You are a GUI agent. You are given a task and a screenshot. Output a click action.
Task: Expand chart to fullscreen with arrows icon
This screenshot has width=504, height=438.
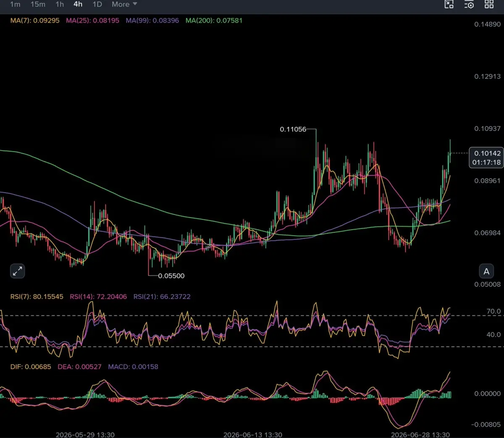tap(18, 271)
